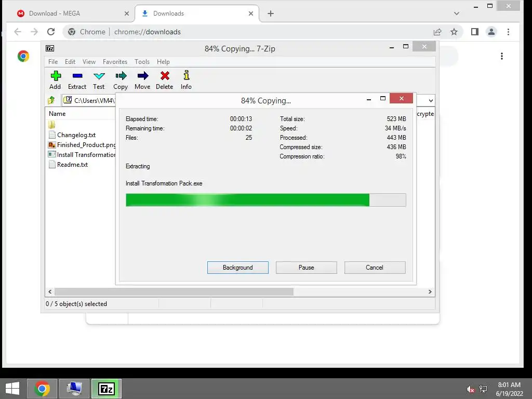
Task: Select Finished_Product.png file
Action: (x=82, y=145)
